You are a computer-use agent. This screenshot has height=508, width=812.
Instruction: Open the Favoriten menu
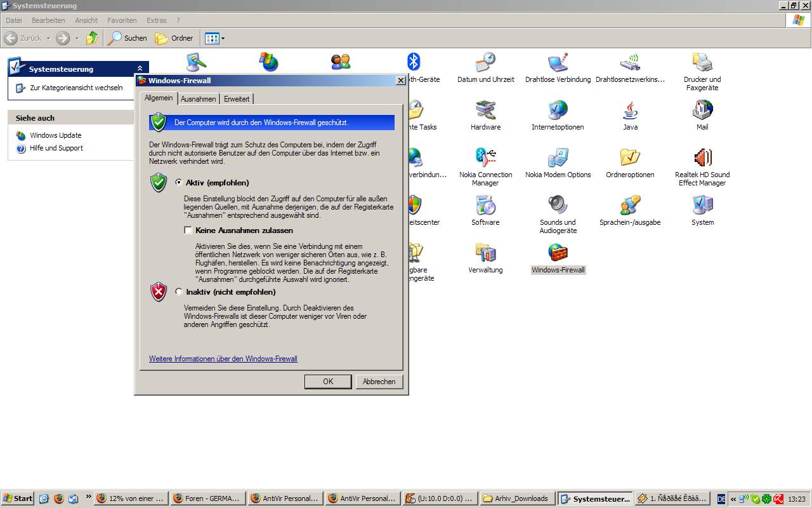122,20
